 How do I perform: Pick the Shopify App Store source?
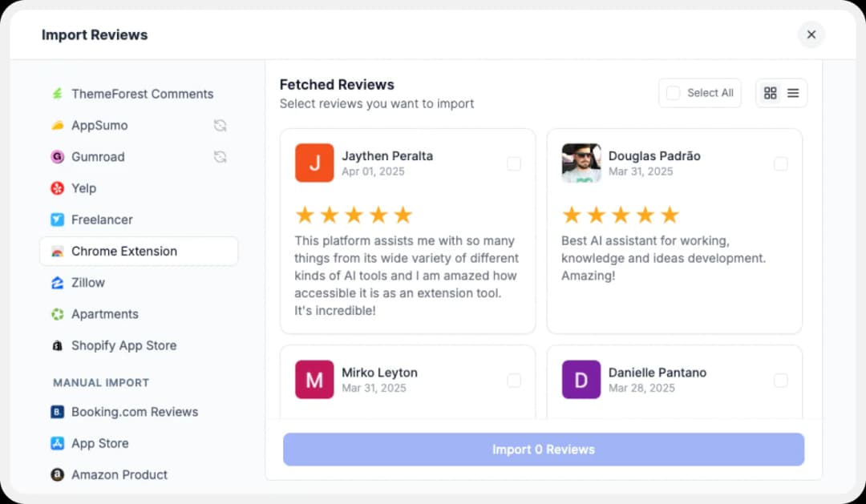click(x=124, y=345)
